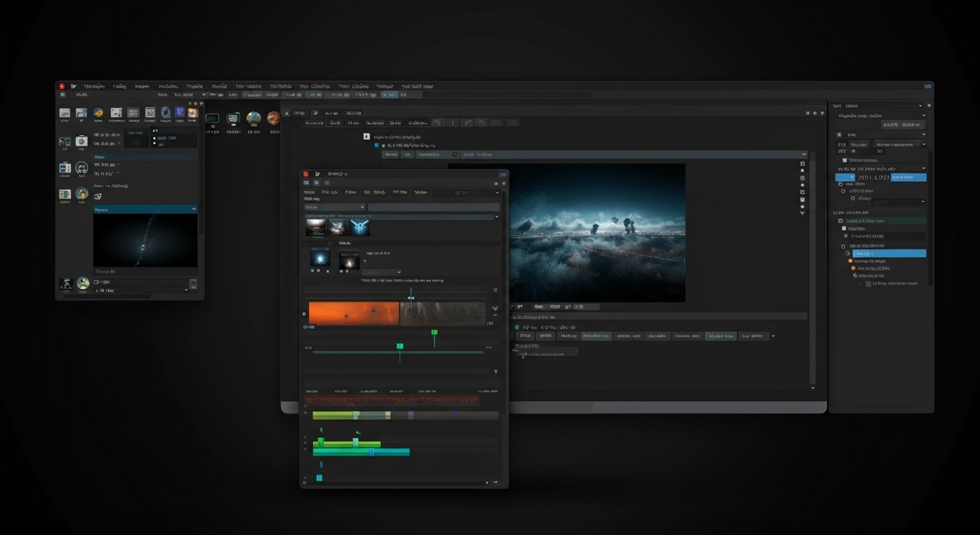
Task: Toggle the blue checkbox above the video preview
Action: tap(377, 146)
